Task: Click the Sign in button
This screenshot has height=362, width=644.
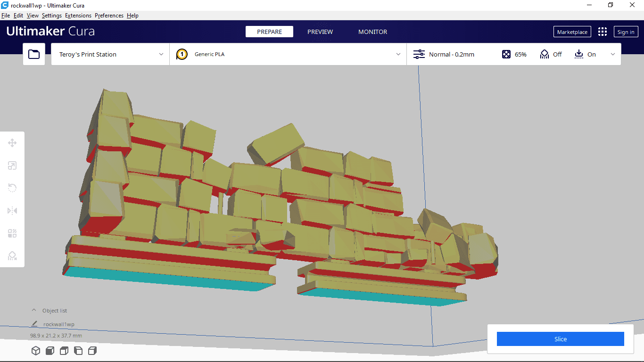Action: (x=626, y=32)
